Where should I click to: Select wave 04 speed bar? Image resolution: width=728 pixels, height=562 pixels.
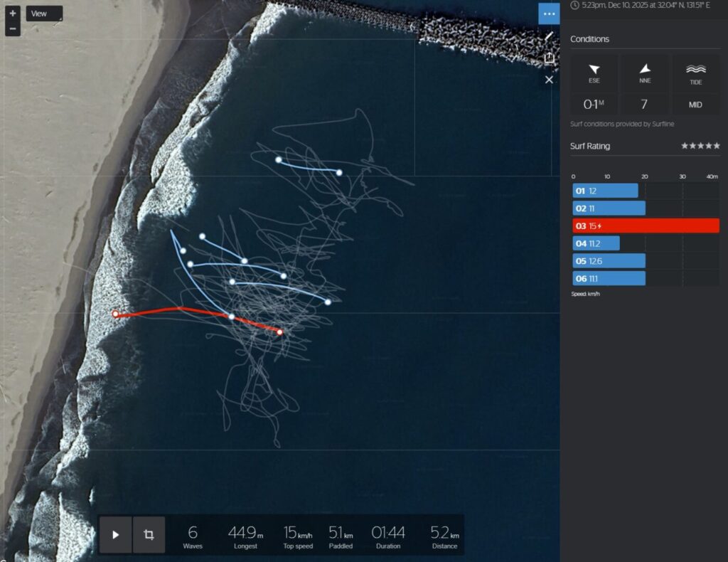pyautogui.click(x=596, y=243)
